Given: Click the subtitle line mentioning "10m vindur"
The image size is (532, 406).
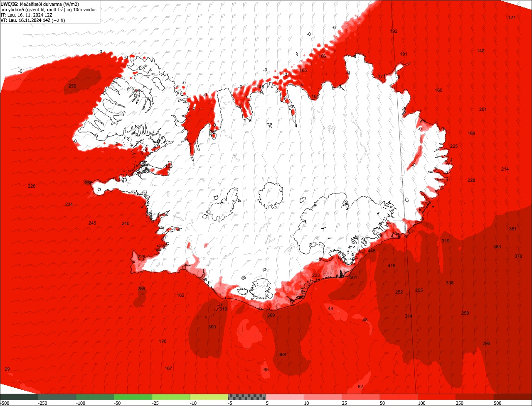Looking at the screenshot, I should click(49, 10).
